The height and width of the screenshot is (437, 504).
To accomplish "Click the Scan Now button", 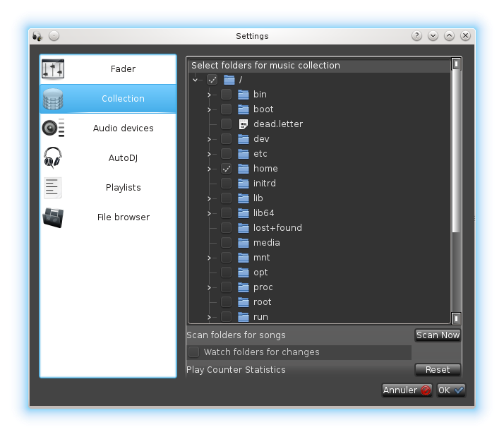I will pyautogui.click(x=438, y=335).
